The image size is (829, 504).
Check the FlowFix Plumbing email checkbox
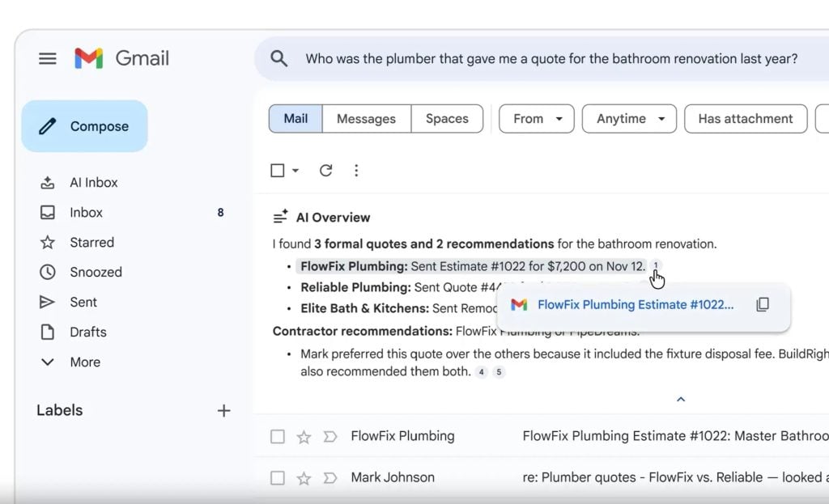278,436
